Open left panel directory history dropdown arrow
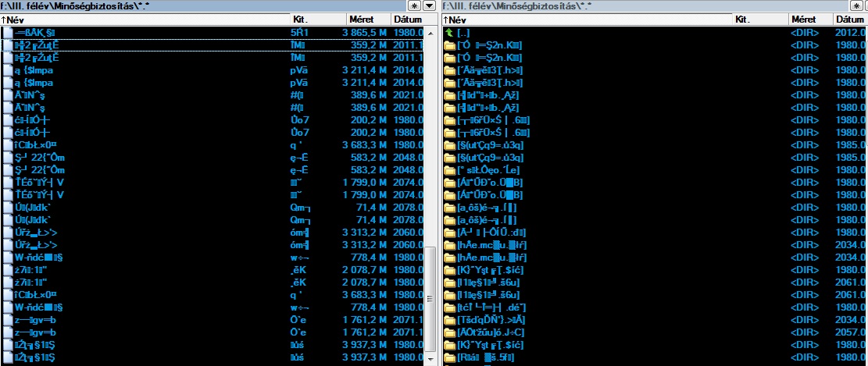Image resolution: width=868 pixels, height=366 pixels. (x=430, y=5)
